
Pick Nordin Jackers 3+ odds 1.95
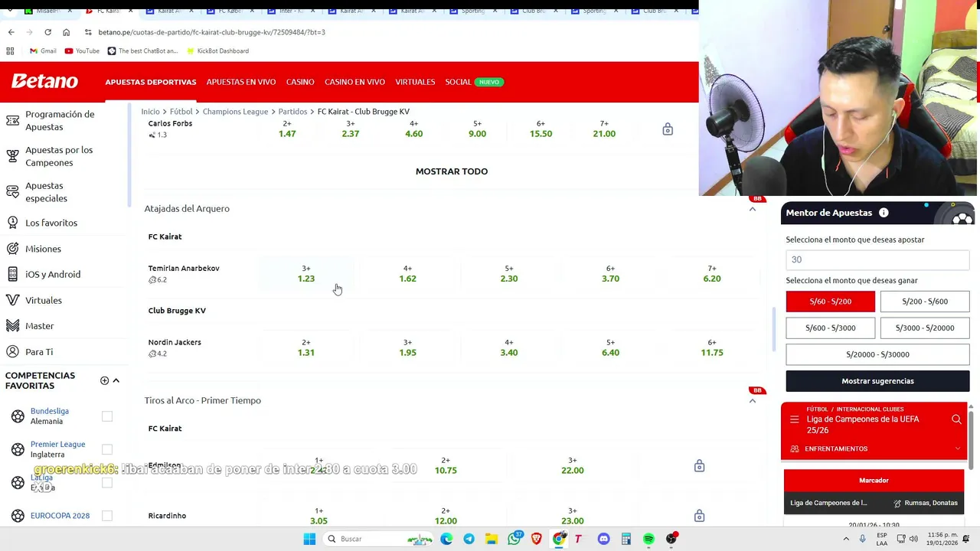tap(407, 348)
